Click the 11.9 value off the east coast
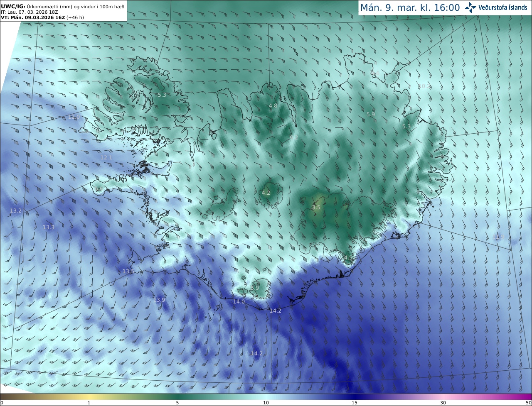Image resolution: width=532 pixels, height=406 pixels. click(498, 236)
